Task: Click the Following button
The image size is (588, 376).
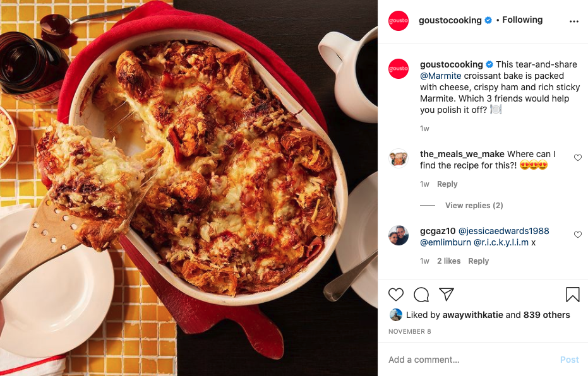Action: (x=522, y=20)
